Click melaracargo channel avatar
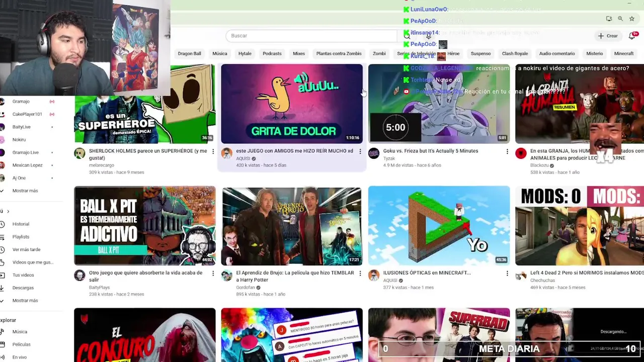Screen dimensions: 644x362 click(x=79, y=153)
